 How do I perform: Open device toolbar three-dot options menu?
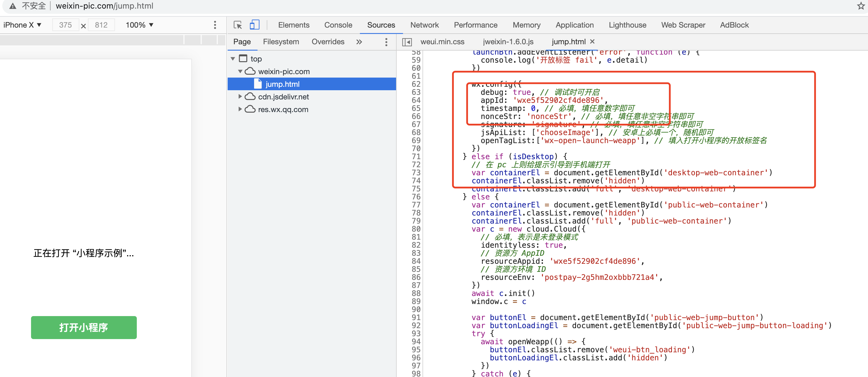click(x=215, y=25)
